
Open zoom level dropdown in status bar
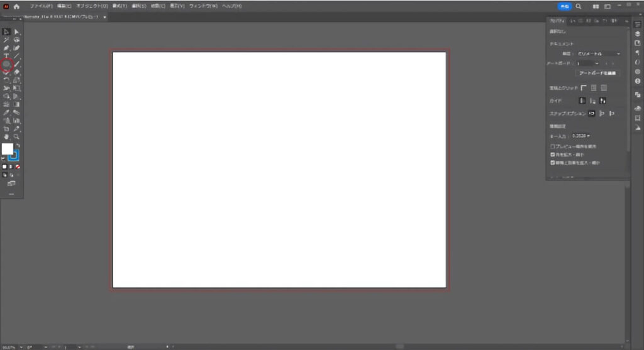click(x=21, y=347)
